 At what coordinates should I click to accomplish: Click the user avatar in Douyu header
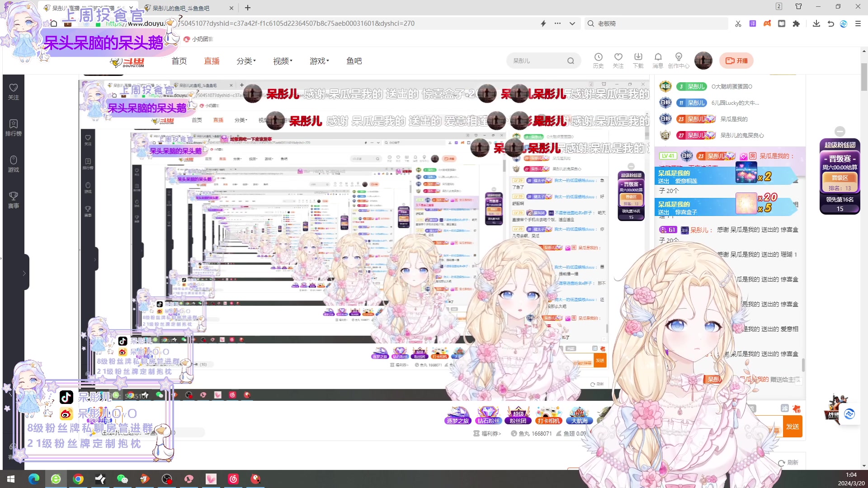pos(703,61)
